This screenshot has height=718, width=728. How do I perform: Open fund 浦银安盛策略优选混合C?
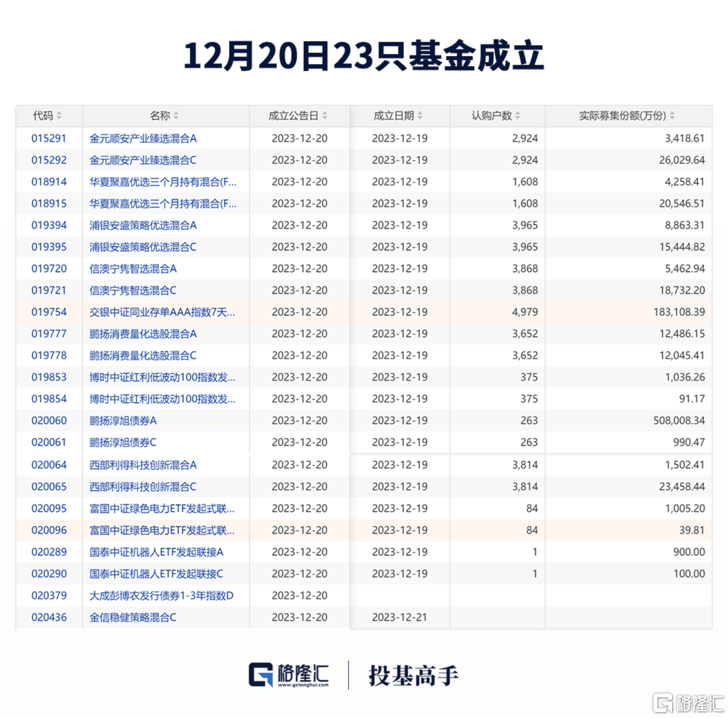(143, 247)
